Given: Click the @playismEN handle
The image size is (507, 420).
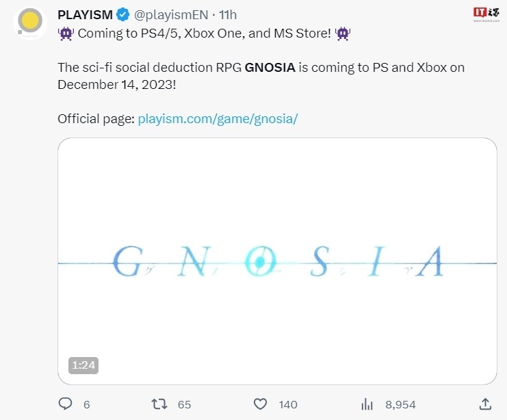Looking at the screenshot, I should coord(169,14).
